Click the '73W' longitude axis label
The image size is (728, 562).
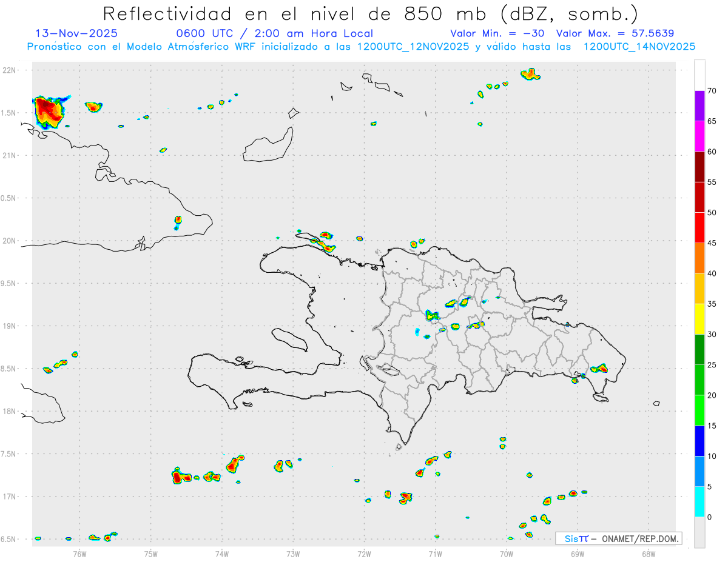tap(293, 553)
